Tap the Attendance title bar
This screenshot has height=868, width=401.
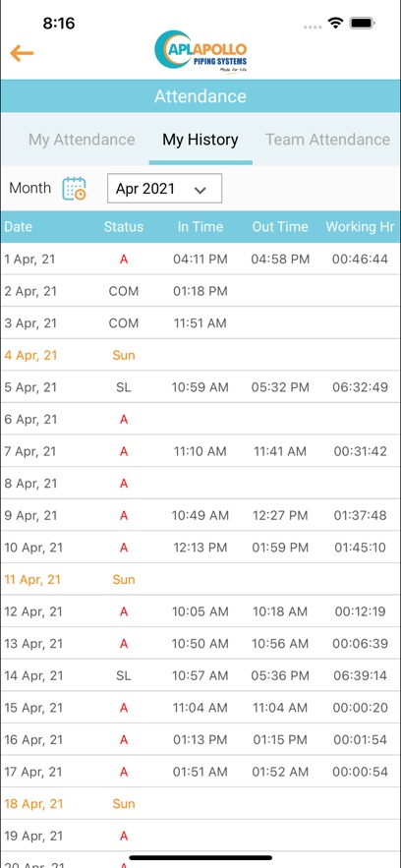[200, 96]
